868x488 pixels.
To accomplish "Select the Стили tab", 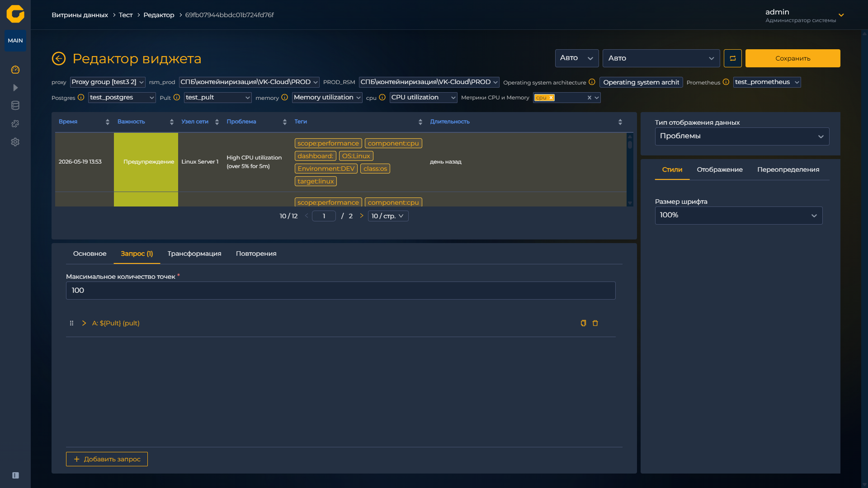I will pyautogui.click(x=672, y=169).
